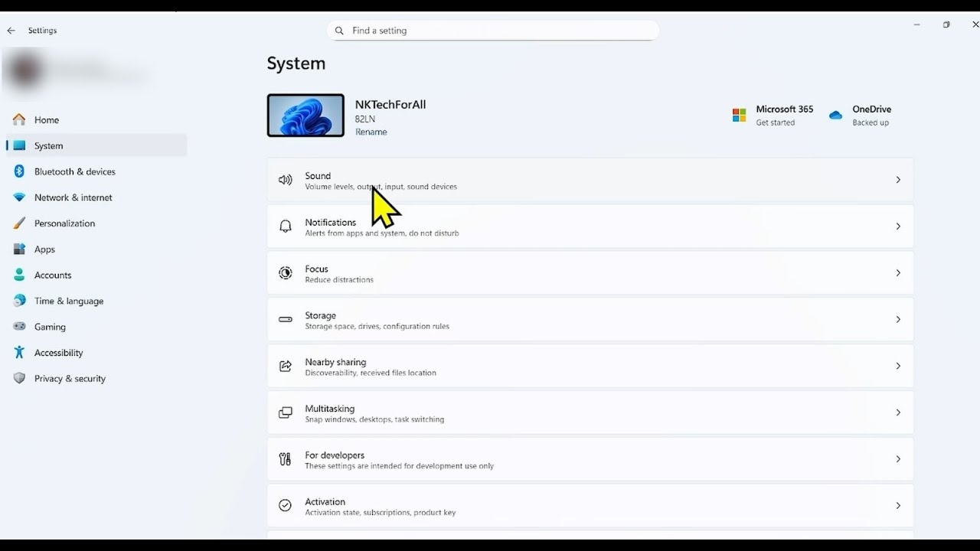Click the Activation checkmark icon
The height and width of the screenshot is (551, 980).
click(286, 506)
